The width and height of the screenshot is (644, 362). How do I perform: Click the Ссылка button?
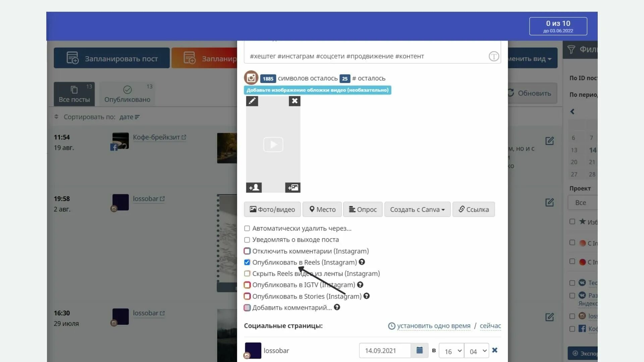tap(473, 209)
